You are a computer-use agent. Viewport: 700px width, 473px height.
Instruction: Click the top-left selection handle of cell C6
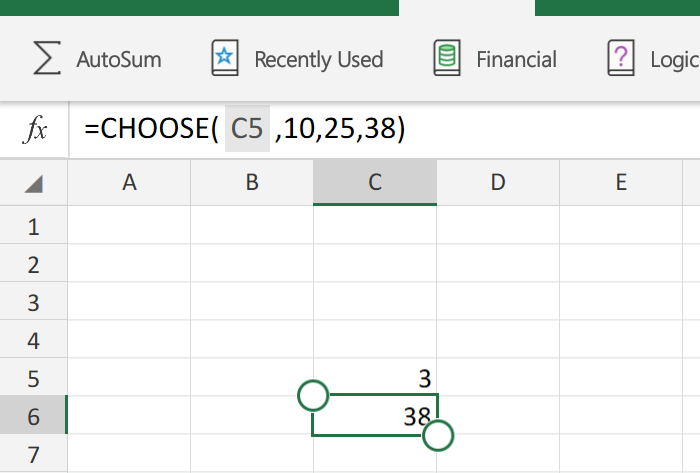pos(313,395)
